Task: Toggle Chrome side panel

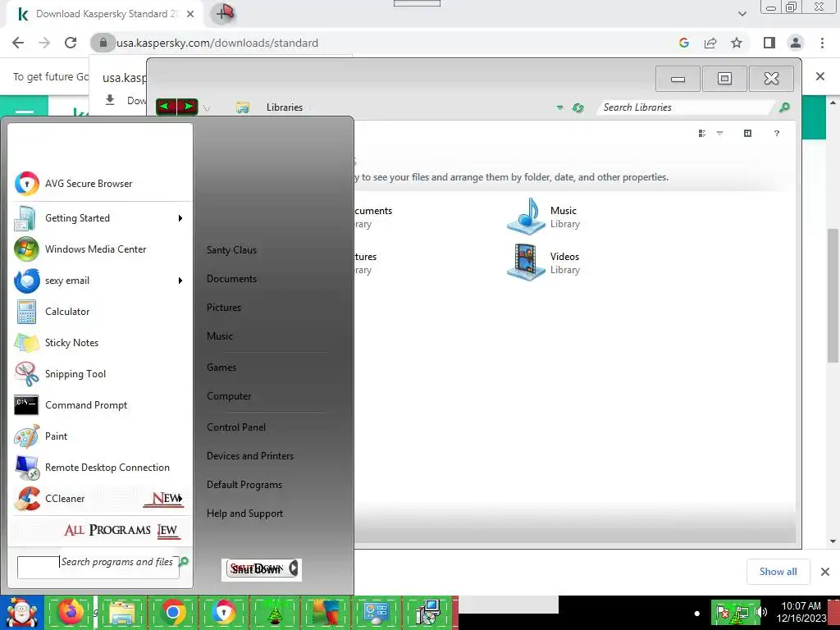Action: click(x=769, y=43)
